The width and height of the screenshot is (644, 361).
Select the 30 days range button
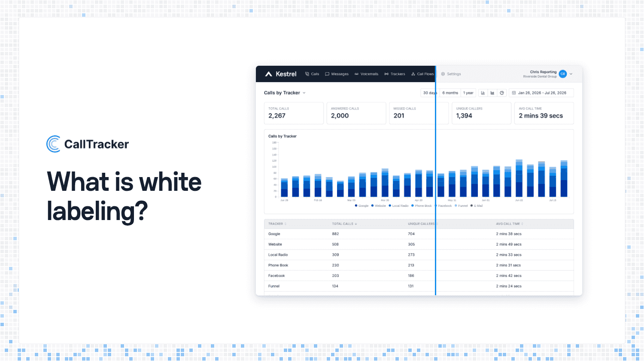point(430,93)
